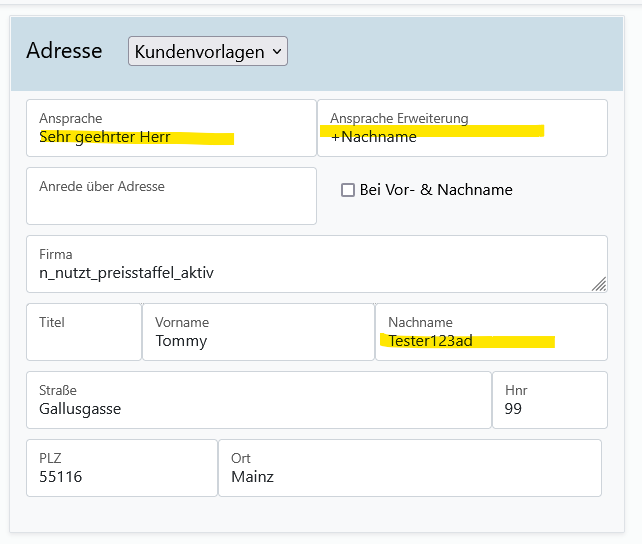Screen dimensions: 642x544
Task: Click the Adresse section heading
Action: click(64, 51)
